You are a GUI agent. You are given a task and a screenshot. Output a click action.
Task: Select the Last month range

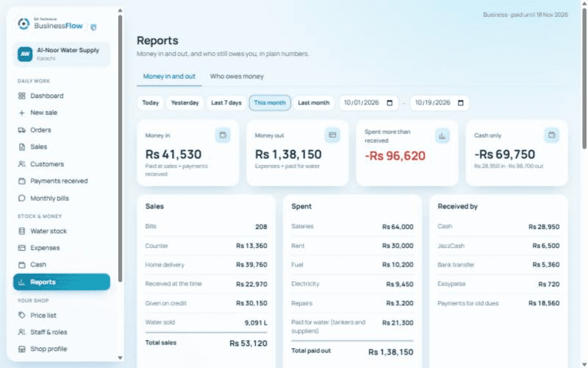(x=314, y=103)
